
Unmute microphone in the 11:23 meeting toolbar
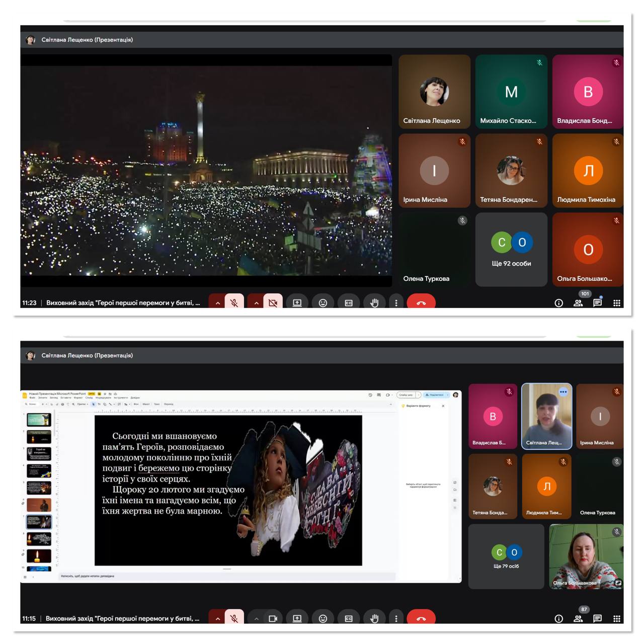click(234, 302)
